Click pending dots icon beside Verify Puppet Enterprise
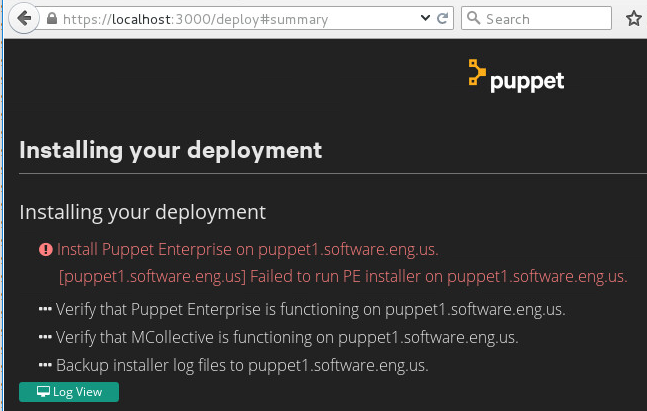This screenshot has width=647, height=411. tap(45, 309)
